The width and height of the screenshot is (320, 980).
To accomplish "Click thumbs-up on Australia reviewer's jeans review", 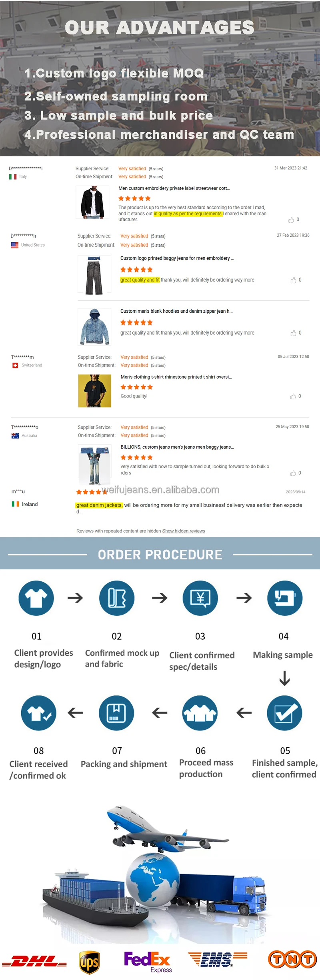I will (x=293, y=473).
